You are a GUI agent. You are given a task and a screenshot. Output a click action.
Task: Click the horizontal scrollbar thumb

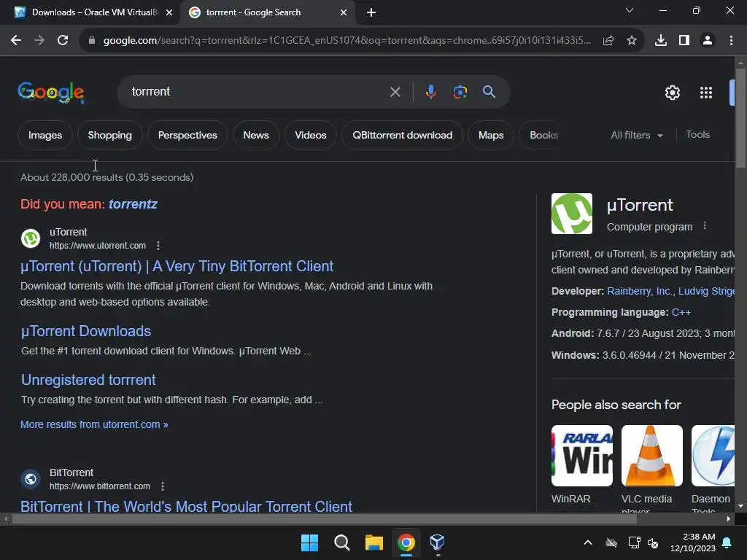tap(325, 519)
